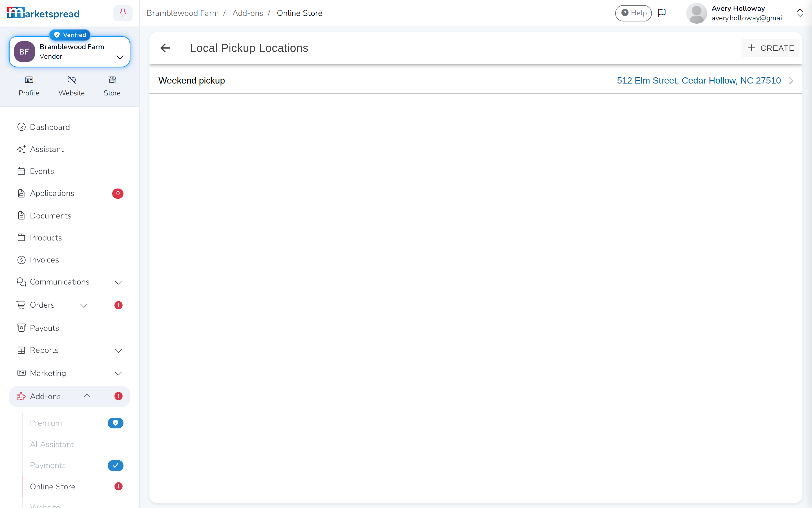Expand the Communications submenu chevron
Image resolution: width=812 pixels, height=508 pixels.
118,283
